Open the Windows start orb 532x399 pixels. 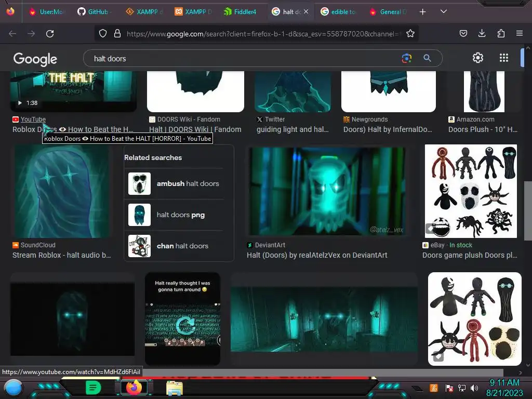coord(13,389)
